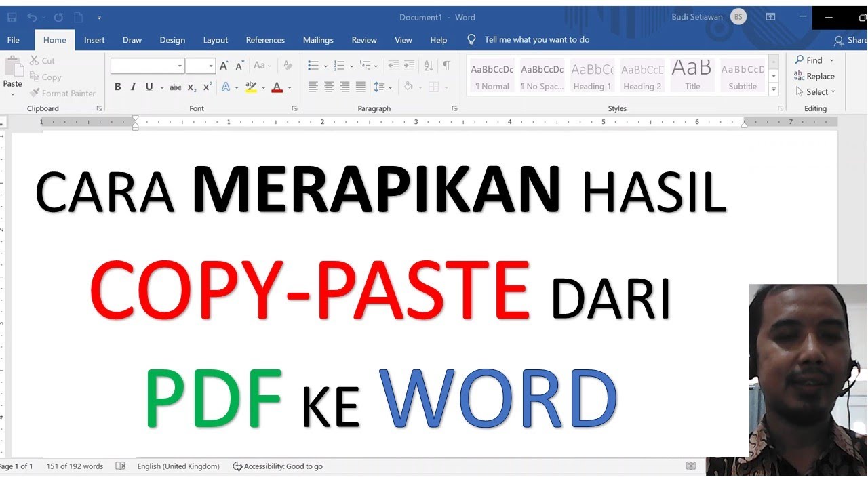Image resolution: width=868 pixels, height=488 pixels.
Task: Click the Copy command
Action: pos(45,77)
